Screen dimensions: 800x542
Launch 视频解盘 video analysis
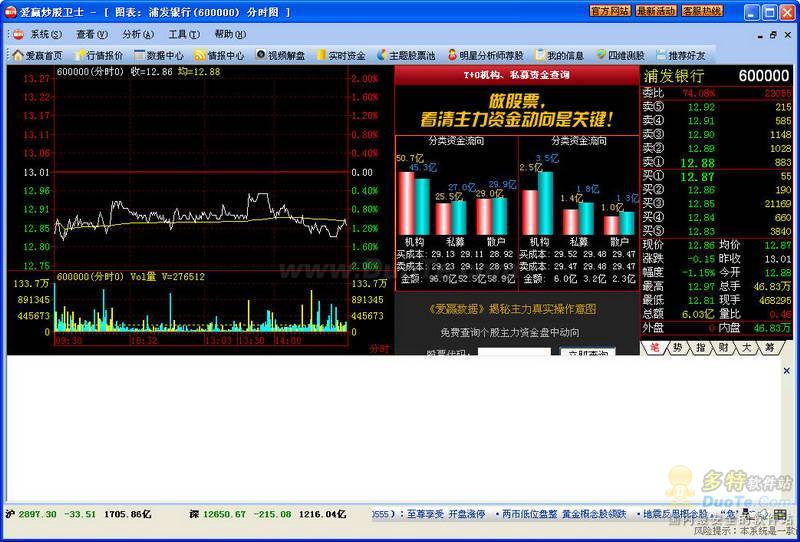coord(280,55)
